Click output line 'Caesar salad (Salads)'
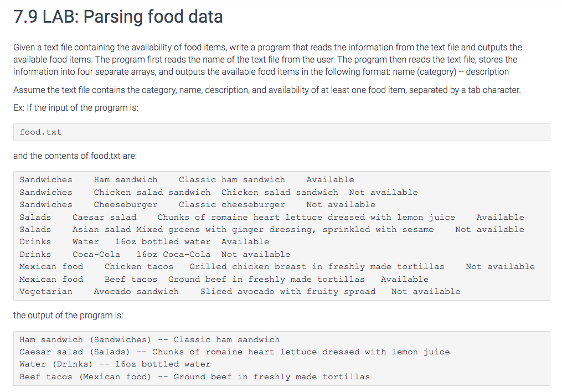 coord(235,352)
